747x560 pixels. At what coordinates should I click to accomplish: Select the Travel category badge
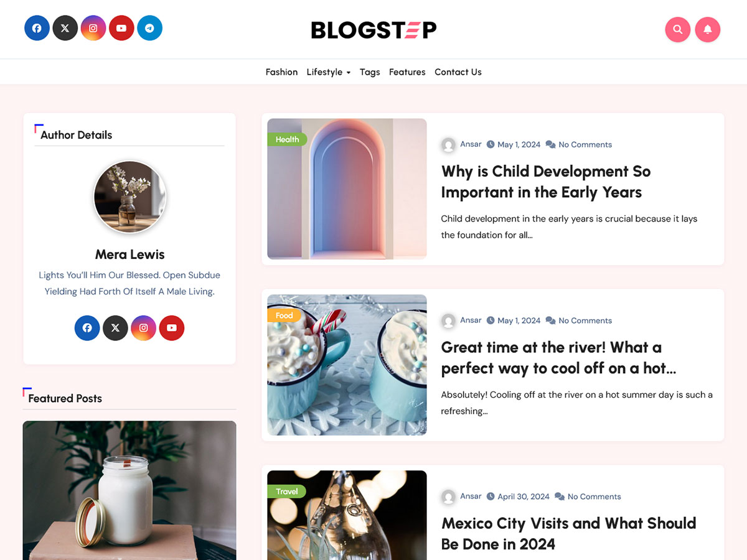pyautogui.click(x=286, y=491)
